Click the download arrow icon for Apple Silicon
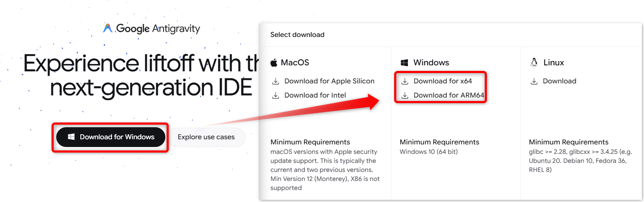The height and width of the screenshot is (202, 644). [276, 81]
